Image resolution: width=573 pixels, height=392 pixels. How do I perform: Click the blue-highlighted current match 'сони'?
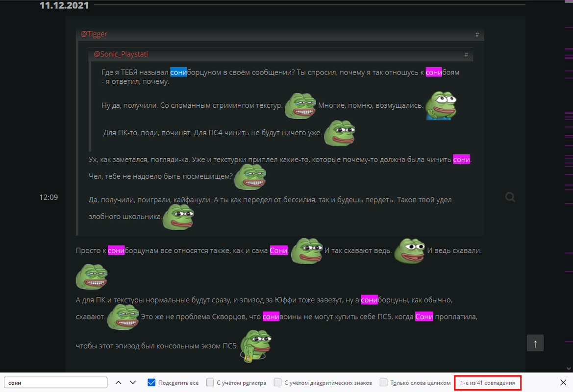(x=178, y=73)
